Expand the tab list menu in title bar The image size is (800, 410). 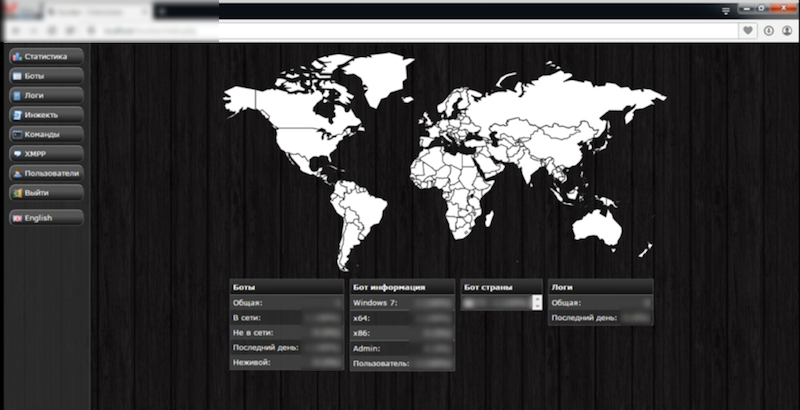pyautogui.click(x=726, y=9)
